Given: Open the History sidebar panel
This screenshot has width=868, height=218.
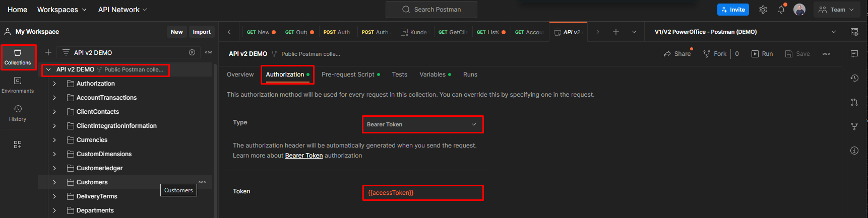Looking at the screenshot, I should [x=18, y=113].
